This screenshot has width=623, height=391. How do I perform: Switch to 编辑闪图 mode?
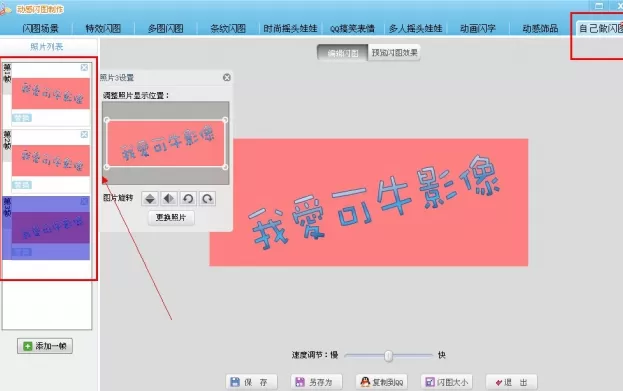click(342, 53)
